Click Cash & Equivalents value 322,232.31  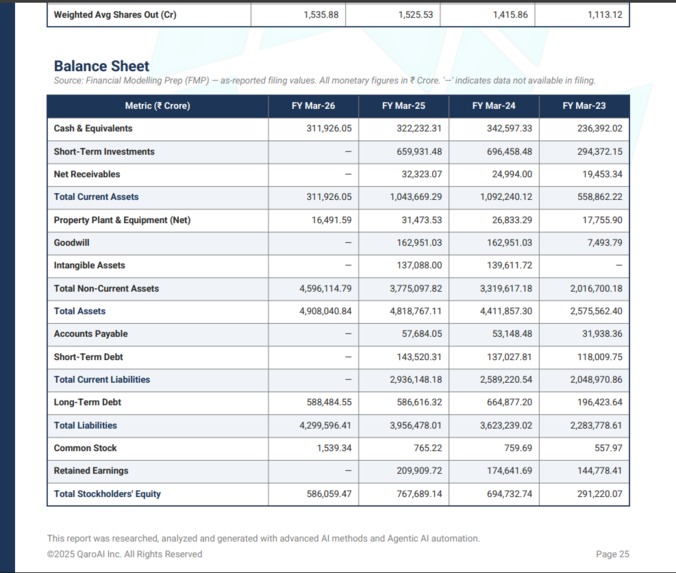[419, 128]
